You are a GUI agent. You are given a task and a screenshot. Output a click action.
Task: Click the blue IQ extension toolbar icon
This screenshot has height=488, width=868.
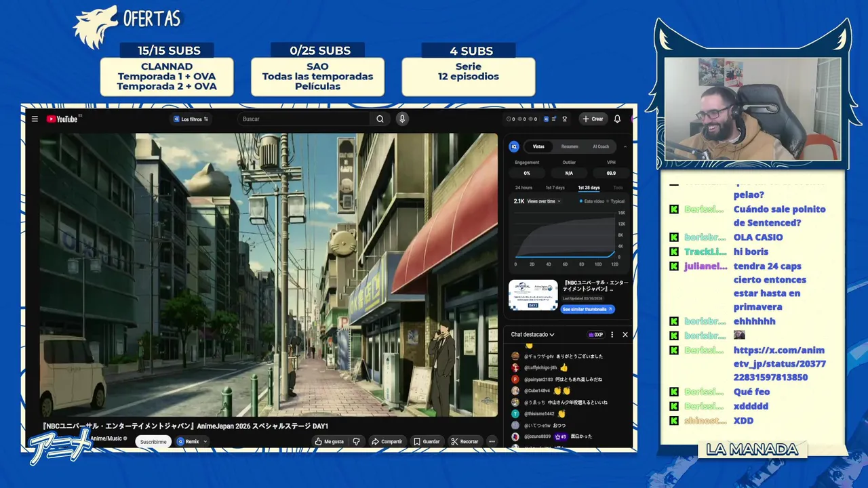tap(546, 119)
